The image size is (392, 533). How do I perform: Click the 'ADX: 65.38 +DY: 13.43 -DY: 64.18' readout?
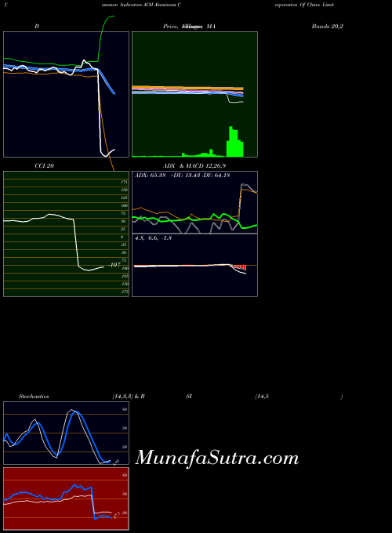coord(183,176)
